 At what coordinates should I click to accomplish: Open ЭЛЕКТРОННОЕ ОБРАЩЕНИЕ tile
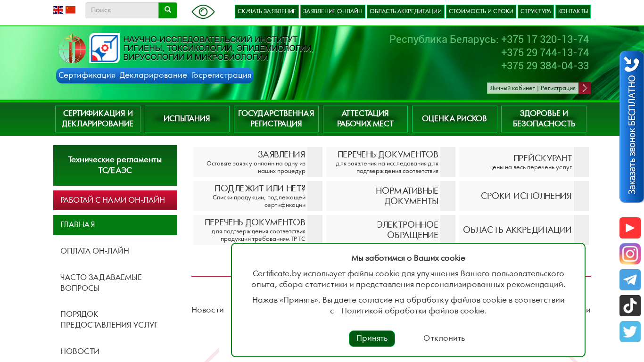pos(391,229)
